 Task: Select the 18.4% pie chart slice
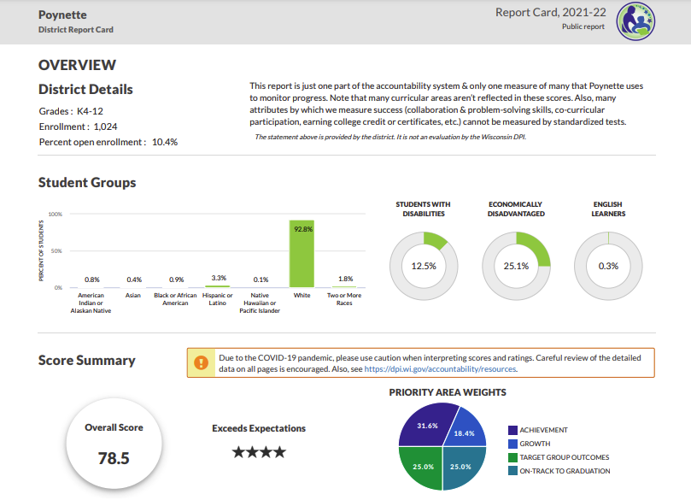[464, 432]
